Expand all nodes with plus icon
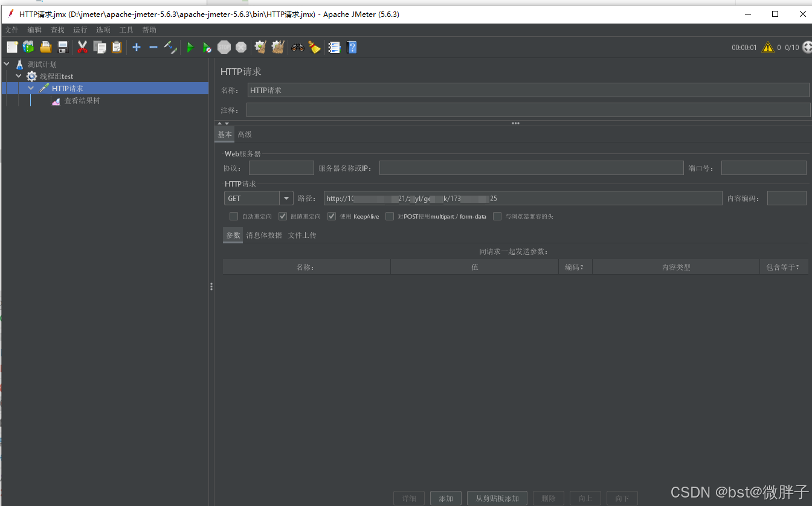 pyautogui.click(x=137, y=47)
